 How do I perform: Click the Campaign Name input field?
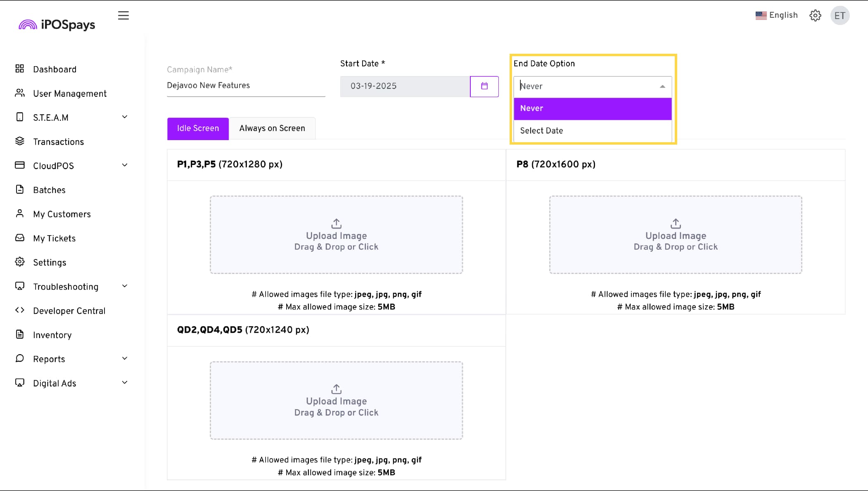pos(246,86)
